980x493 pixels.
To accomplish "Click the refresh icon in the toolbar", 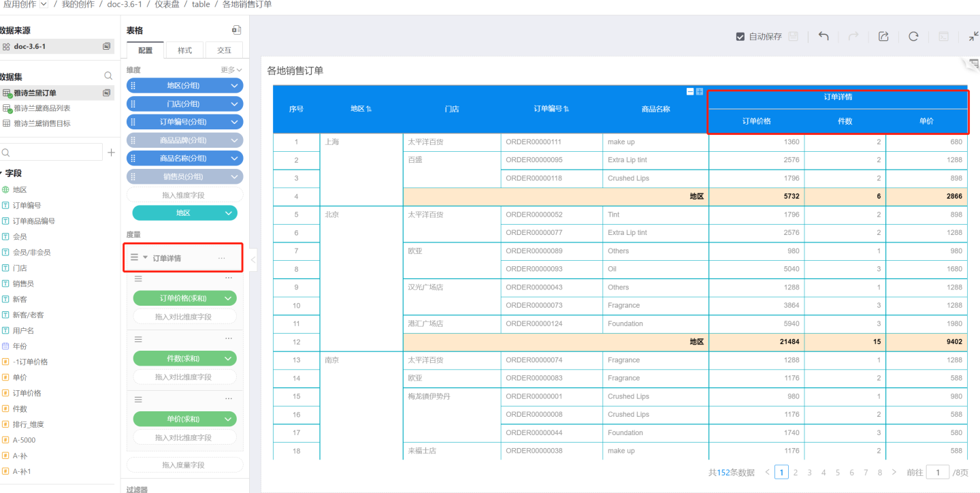I will (x=913, y=37).
